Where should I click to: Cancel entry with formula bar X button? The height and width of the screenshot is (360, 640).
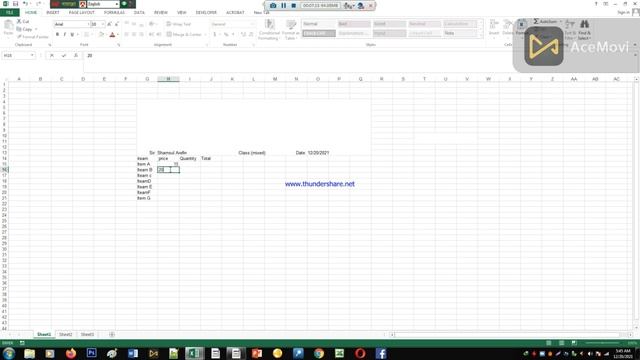[x=52, y=56]
